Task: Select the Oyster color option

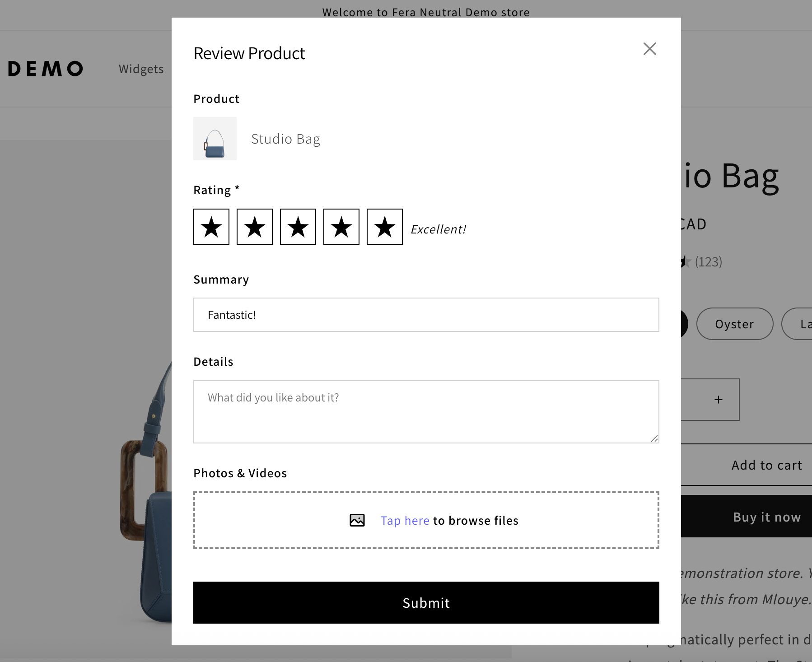Action: (734, 324)
